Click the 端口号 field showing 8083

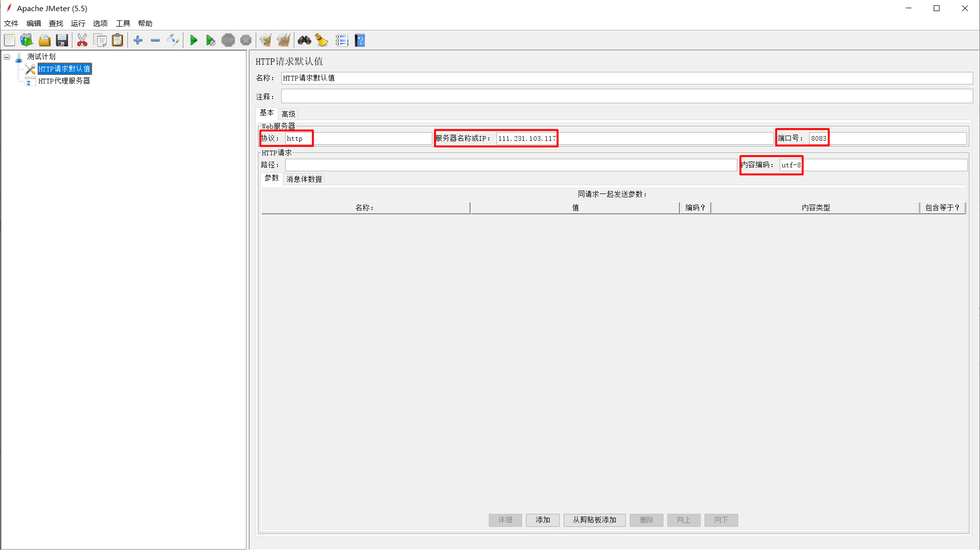888,138
